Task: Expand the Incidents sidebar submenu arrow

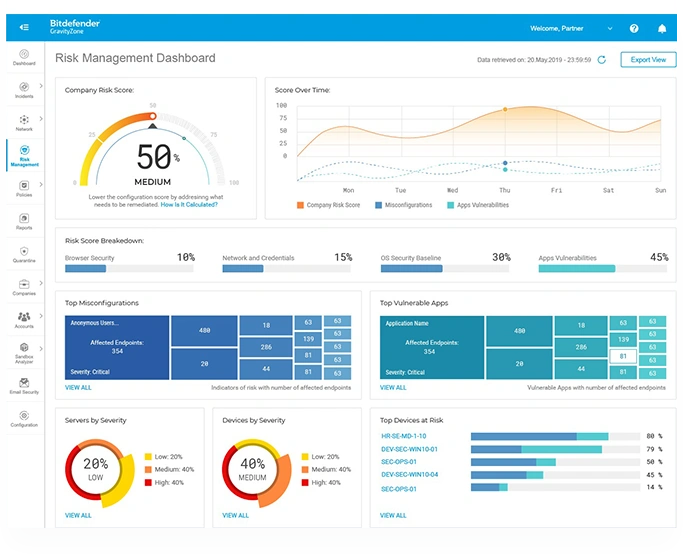Action: click(x=41, y=89)
